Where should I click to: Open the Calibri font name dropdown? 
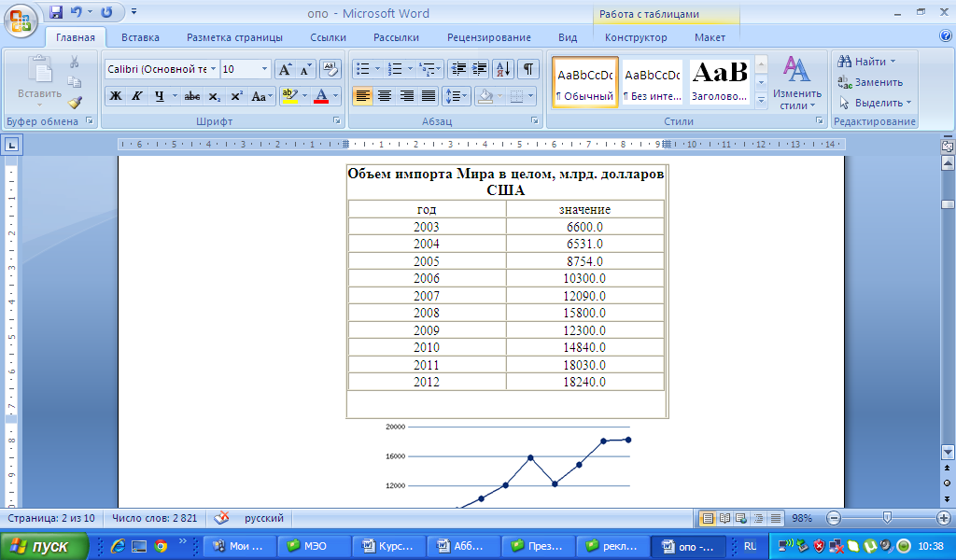[214, 69]
